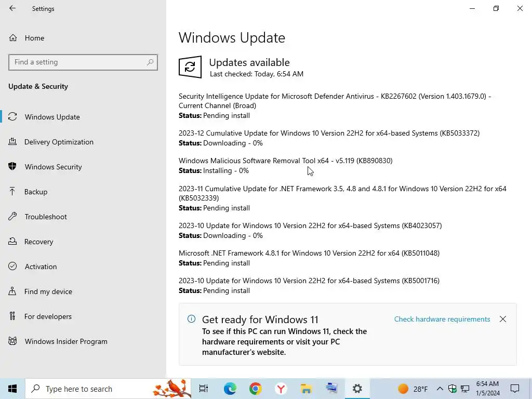
Task: Click the Backup up-arrow icon
Action: 12,191
